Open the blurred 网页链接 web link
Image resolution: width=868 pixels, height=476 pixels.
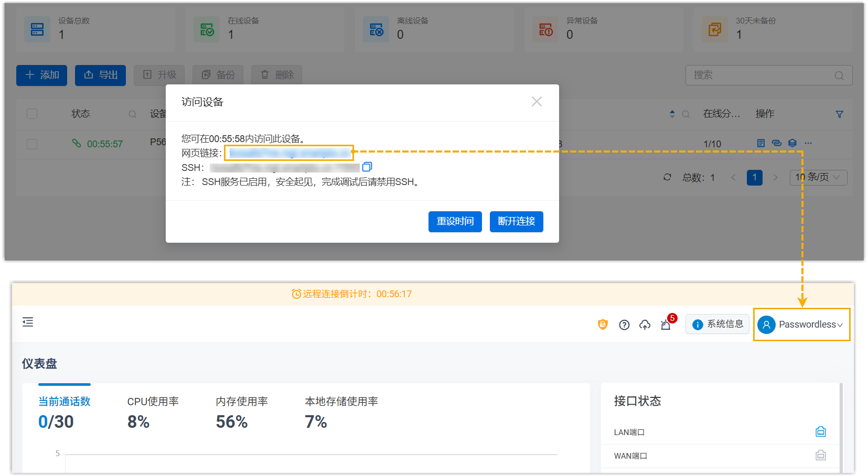click(289, 153)
